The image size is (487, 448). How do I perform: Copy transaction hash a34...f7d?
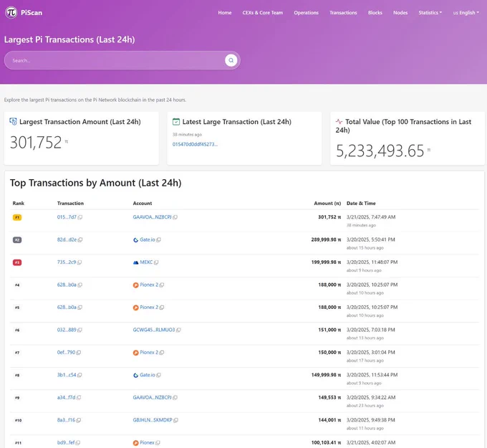click(79, 398)
